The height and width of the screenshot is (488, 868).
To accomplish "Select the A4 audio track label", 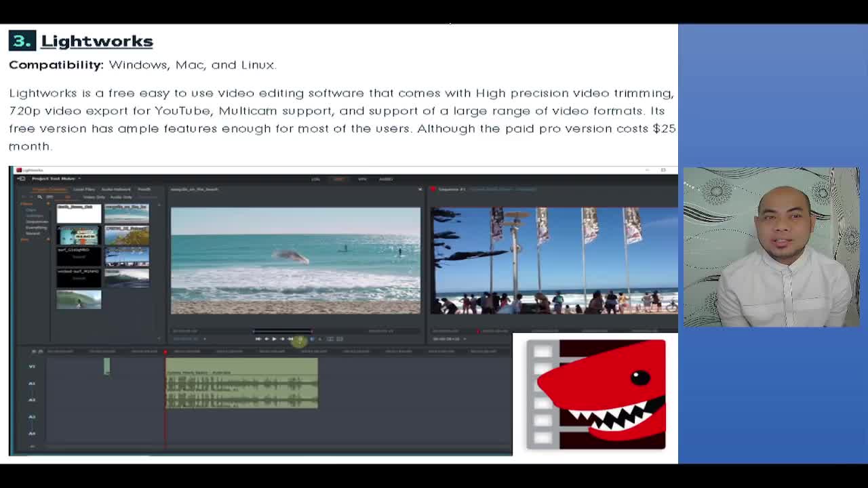I will coord(32,433).
